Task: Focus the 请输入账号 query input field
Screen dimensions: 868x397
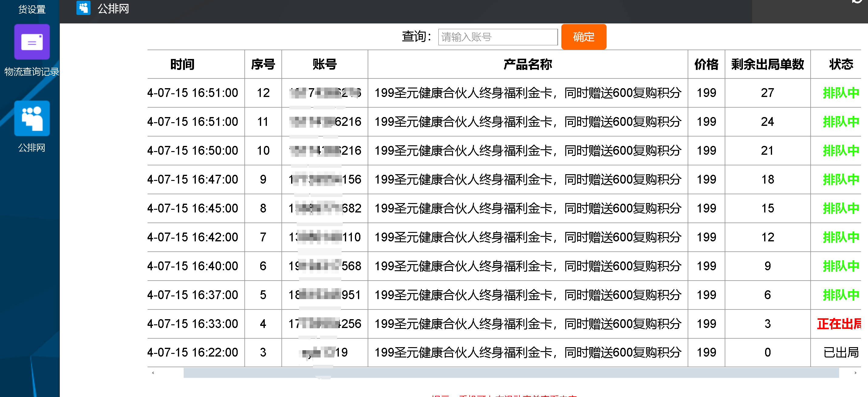Action: click(497, 37)
